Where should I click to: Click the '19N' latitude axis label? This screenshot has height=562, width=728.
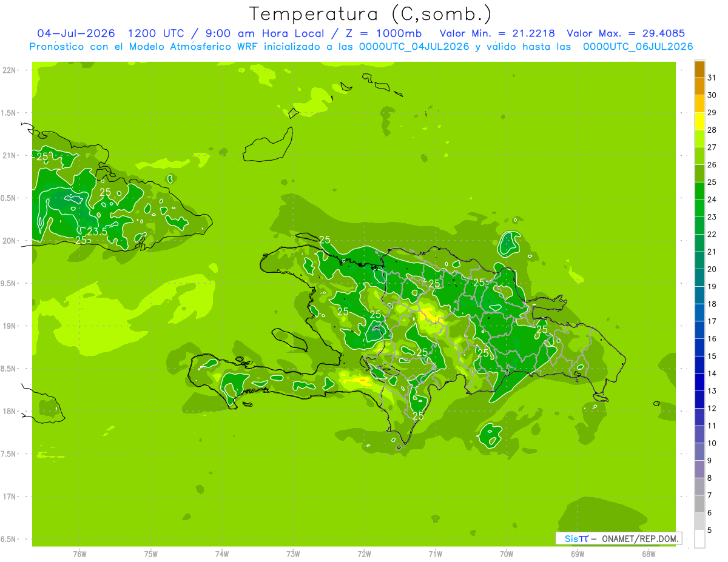click(9, 326)
